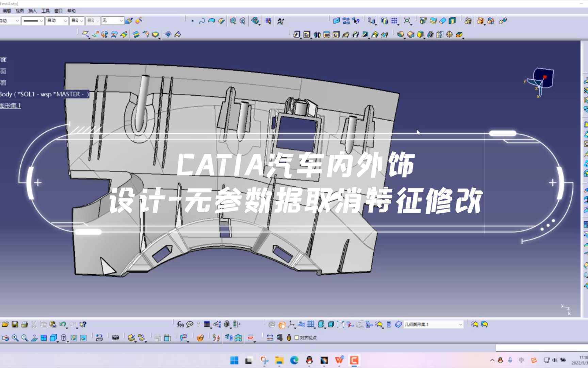Screen dimensions: 588x368
Task: Open the 编辑 (Edit) menu
Action: click(6, 11)
